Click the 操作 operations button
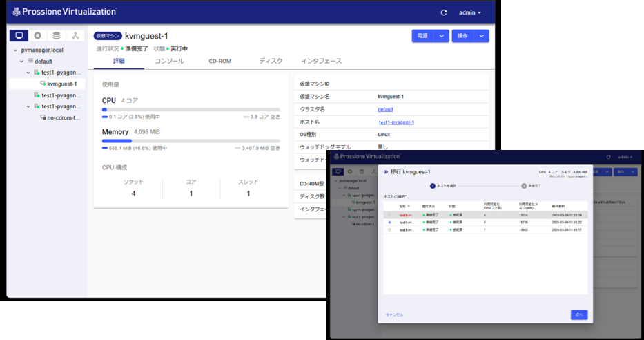 pos(463,36)
